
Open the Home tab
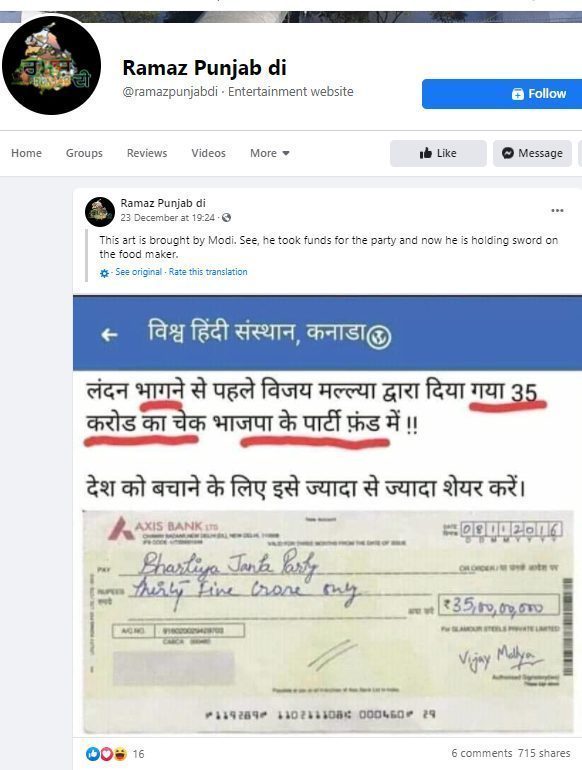coord(27,153)
